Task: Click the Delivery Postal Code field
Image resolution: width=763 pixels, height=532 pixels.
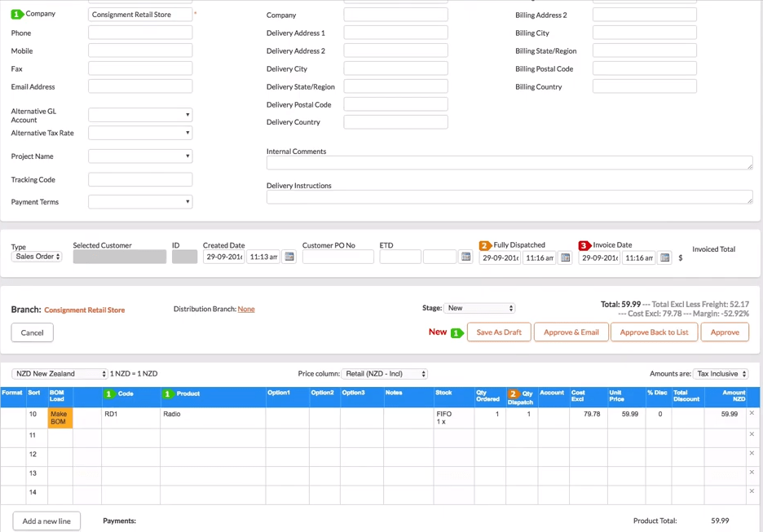Action: point(395,104)
